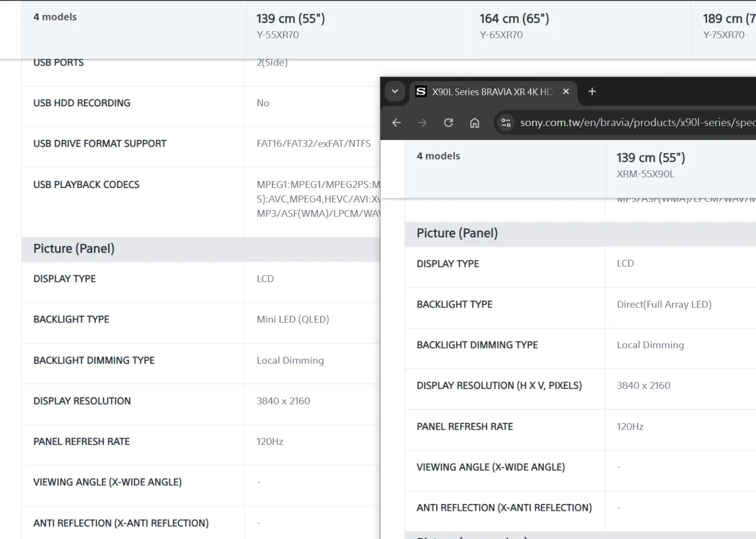Click DISPLAY TYPE label in back window
The height and width of the screenshot is (539, 756).
(x=65, y=279)
